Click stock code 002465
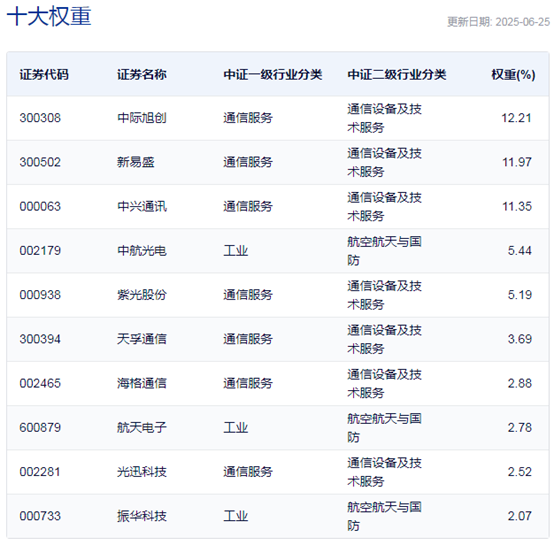Viewport: 554px width, 545px height. pyautogui.click(x=40, y=383)
